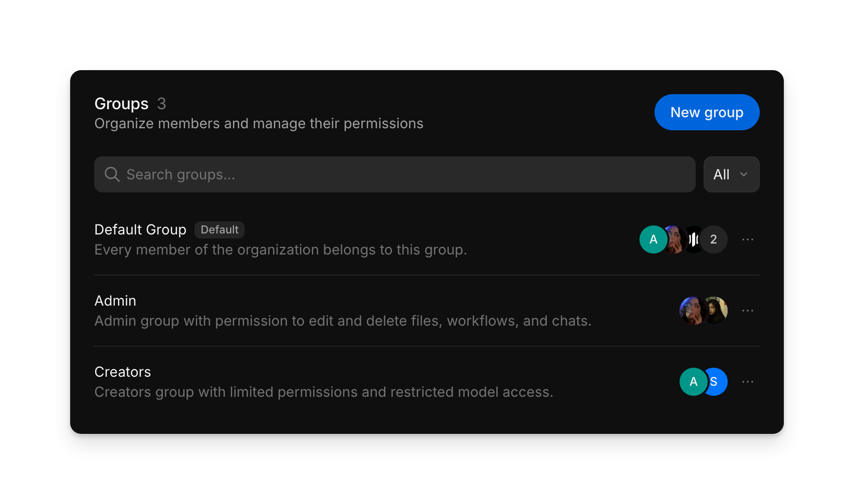
Task: Open more options for Admin group
Action: coord(748,311)
